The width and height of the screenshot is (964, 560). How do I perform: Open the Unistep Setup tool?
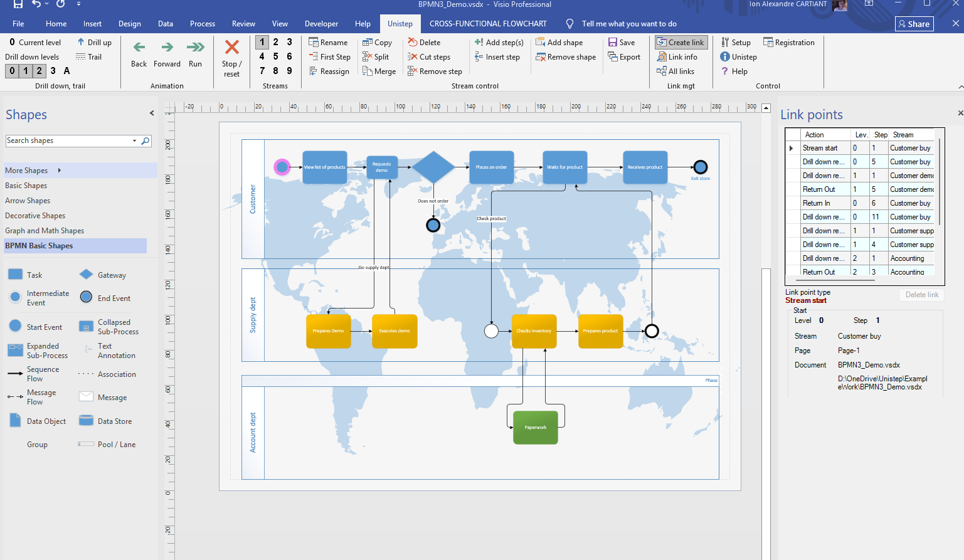(725, 43)
